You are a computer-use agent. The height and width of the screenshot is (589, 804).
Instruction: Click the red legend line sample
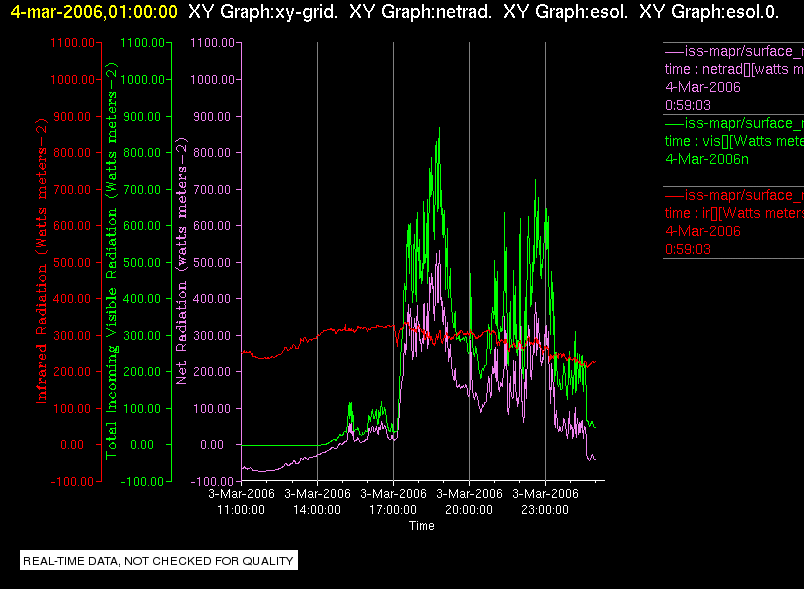(674, 196)
